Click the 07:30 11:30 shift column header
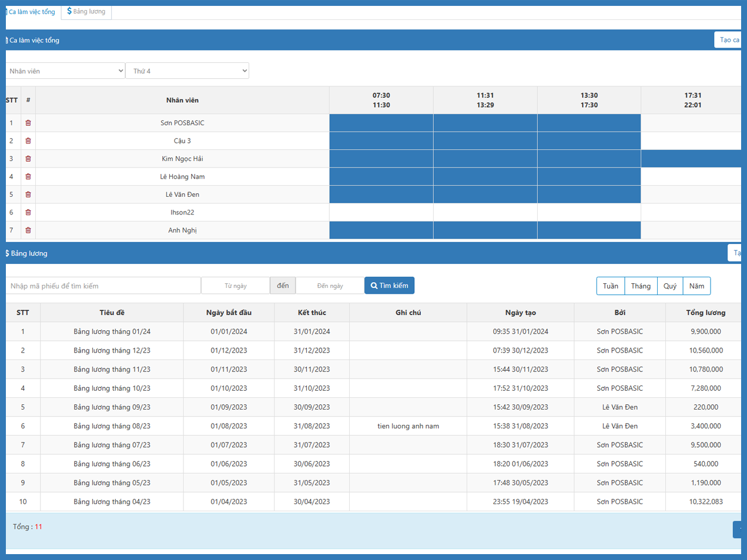This screenshot has height=560, width=747. pyautogui.click(x=381, y=100)
